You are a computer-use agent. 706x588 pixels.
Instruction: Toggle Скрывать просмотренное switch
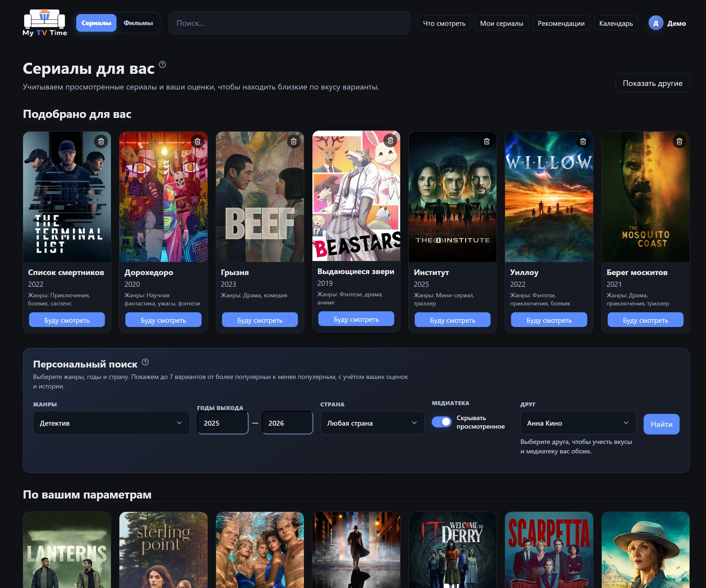click(442, 422)
